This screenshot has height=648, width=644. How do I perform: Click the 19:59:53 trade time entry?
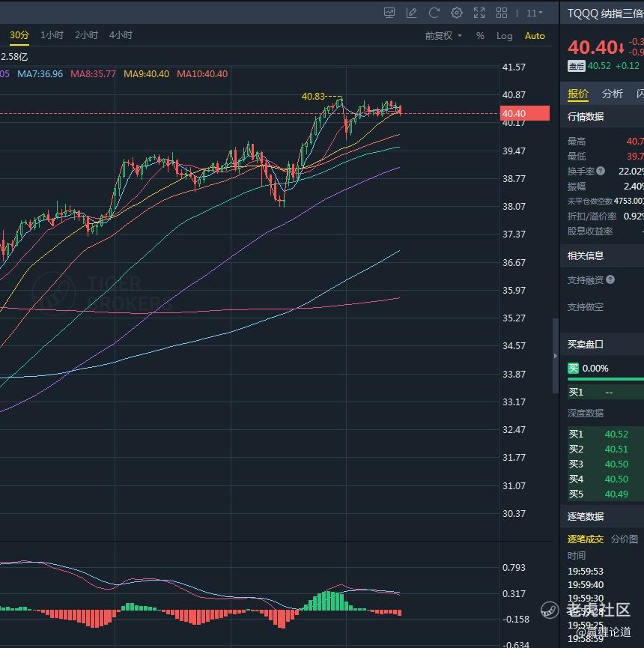(586, 571)
